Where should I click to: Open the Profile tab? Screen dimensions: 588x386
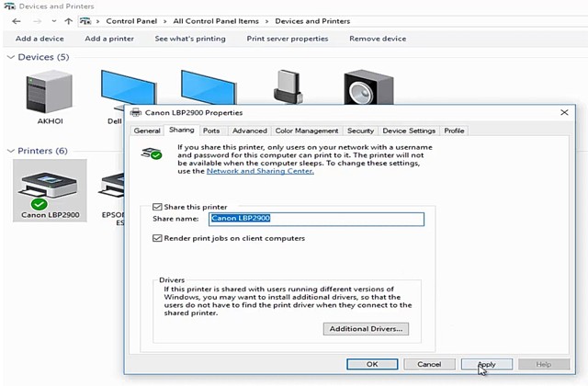pos(454,131)
